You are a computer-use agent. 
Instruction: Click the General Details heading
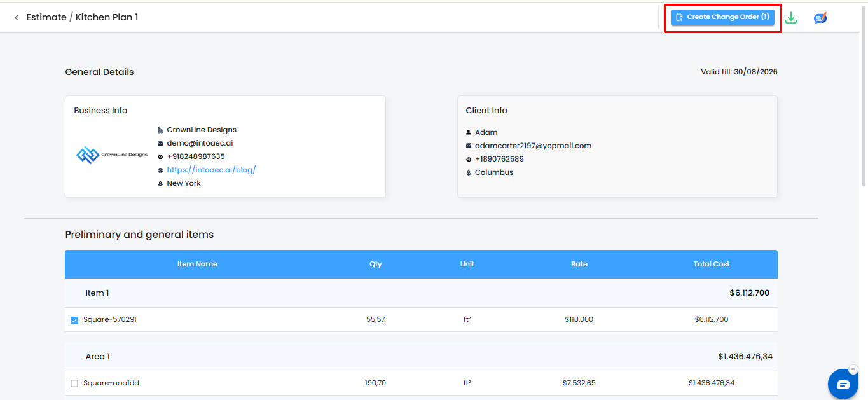99,72
